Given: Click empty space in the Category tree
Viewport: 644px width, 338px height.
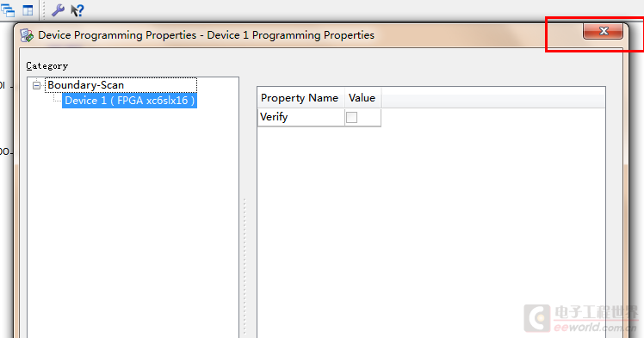Looking at the screenshot, I should click(x=133, y=222).
